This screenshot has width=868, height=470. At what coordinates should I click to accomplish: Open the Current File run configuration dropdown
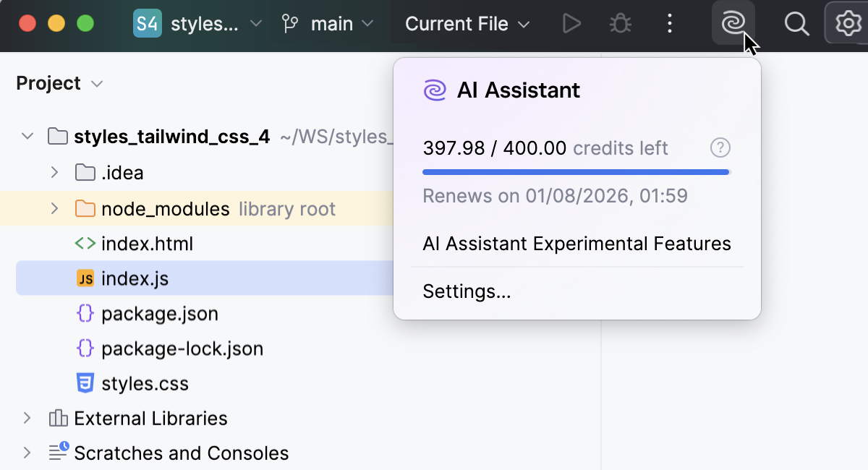[467, 24]
